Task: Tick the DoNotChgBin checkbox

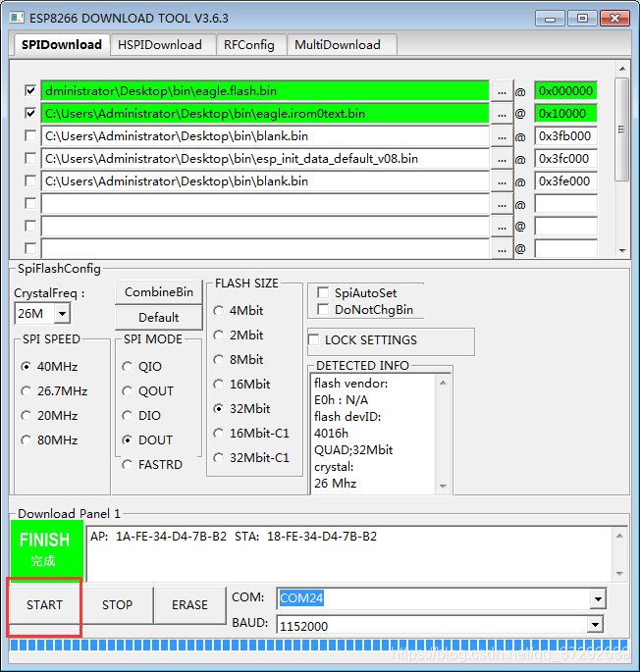Action: coord(323,309)
